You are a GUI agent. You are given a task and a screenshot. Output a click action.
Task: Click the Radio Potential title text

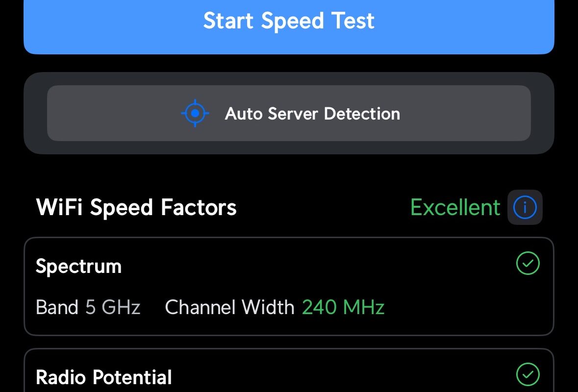[x=103, y=377]
